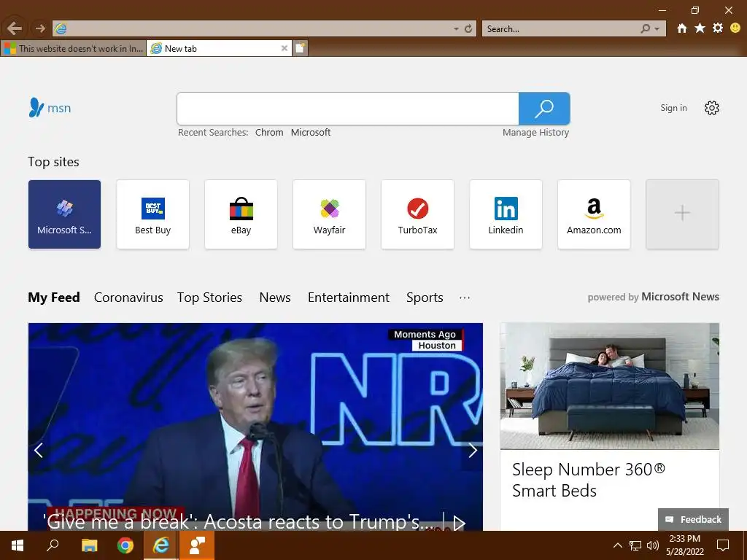Click the msn butterfly logo
747x560 pixels.
point(50,108)
